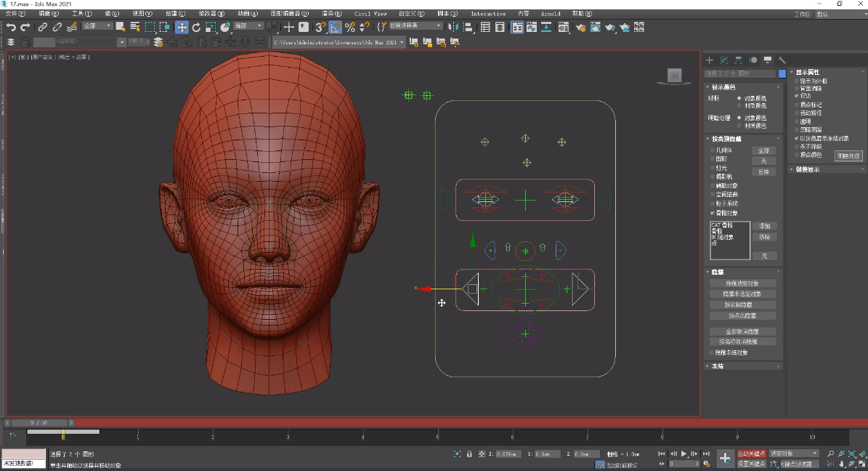Enable the 显示为外框 checkbox
Screen dimensions: 868x471
797,81
